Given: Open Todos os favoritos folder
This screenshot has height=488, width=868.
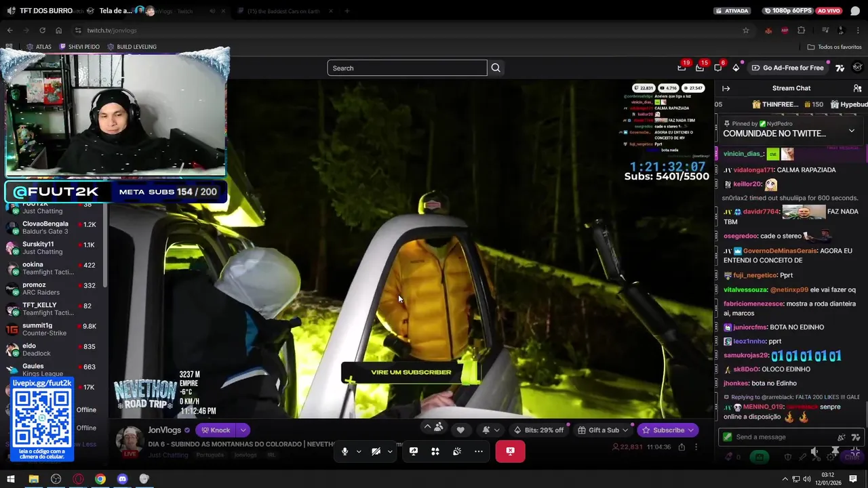Looking at the screenshot, I should tap(834, 47).
